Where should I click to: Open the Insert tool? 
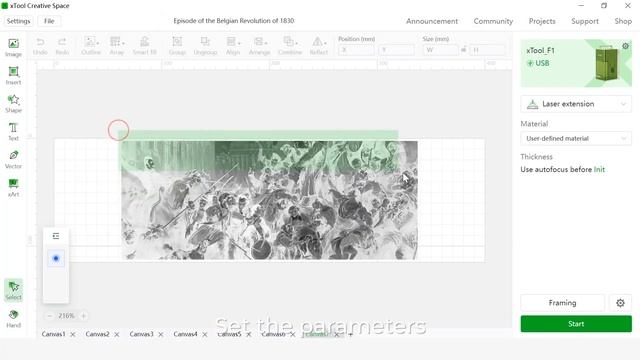pyautogui.click(x=13, y=76)
